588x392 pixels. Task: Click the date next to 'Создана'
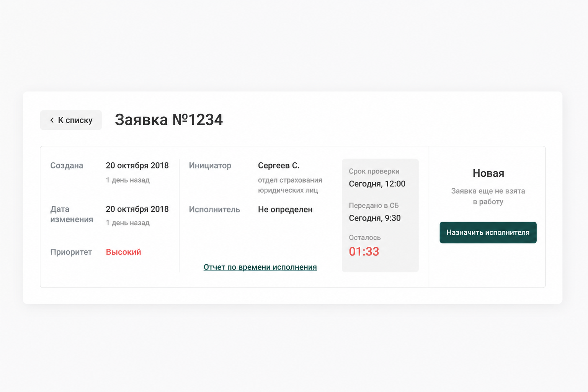pos(137,165)
